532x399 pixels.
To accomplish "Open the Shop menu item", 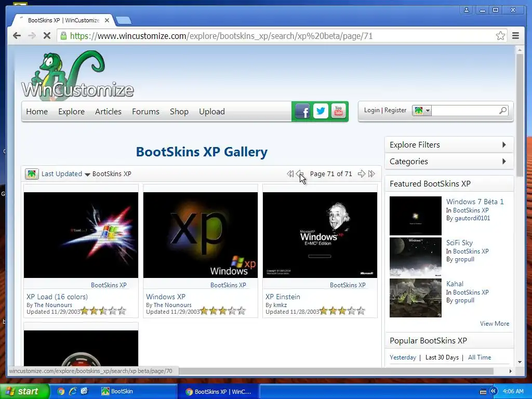I will point(179,111).
